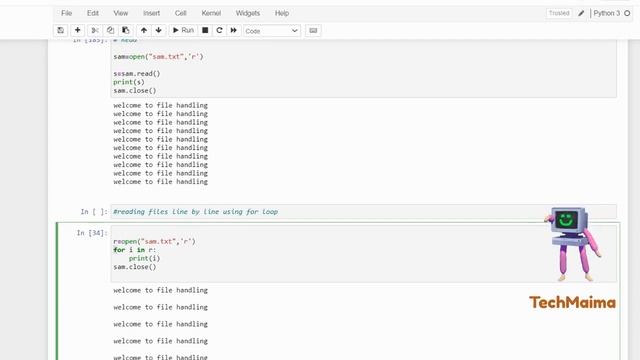Click the kernel idle status circle
Viewport: 640px width, 360px height.
pyautogui.click(x=627, y=13)
